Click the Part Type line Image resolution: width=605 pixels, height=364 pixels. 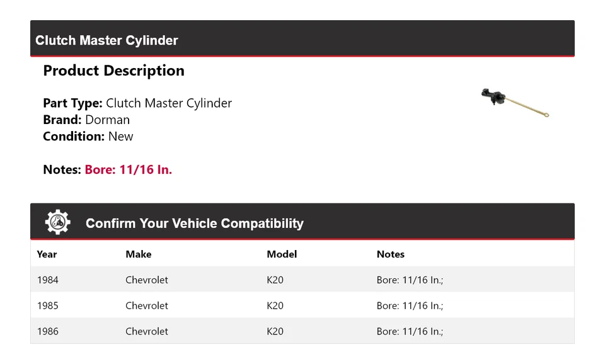coord(137,103)
